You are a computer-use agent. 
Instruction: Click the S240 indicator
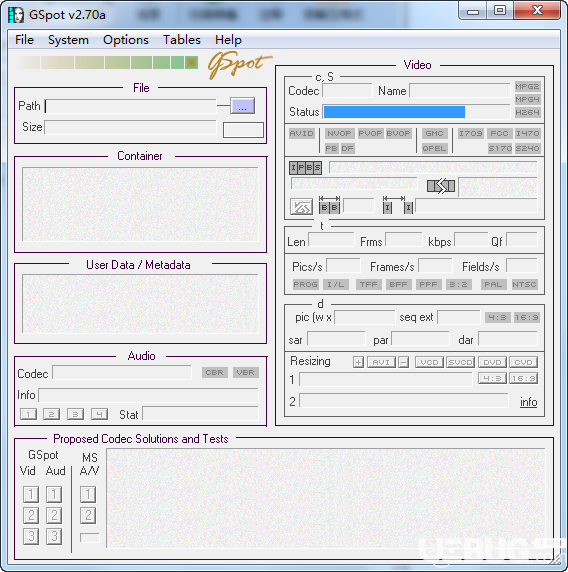[x=528, y=148]
